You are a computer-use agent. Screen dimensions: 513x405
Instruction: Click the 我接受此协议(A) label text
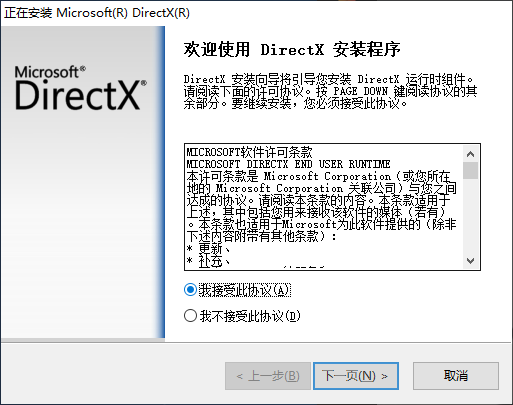[245, 290]
